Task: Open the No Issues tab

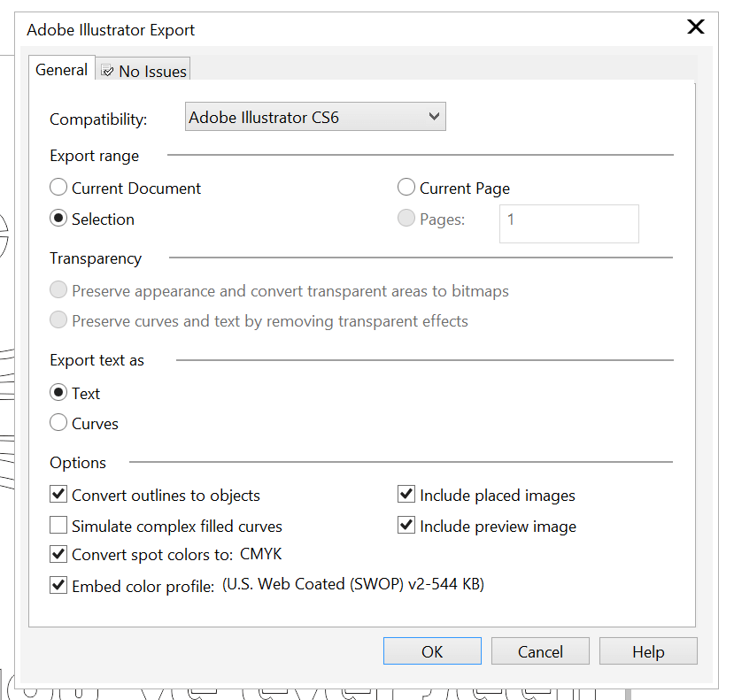Action: (143, 71)
